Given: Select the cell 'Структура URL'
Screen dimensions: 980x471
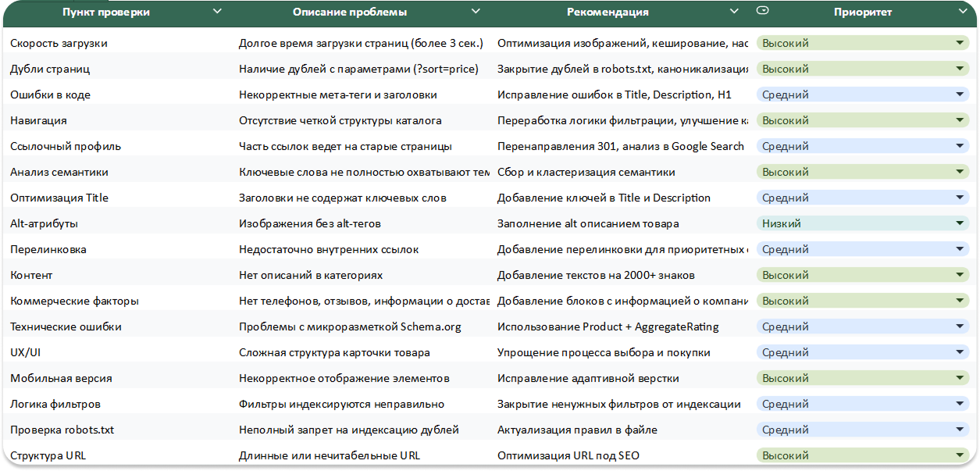Looking at the screenshot, I should (48, 455).
